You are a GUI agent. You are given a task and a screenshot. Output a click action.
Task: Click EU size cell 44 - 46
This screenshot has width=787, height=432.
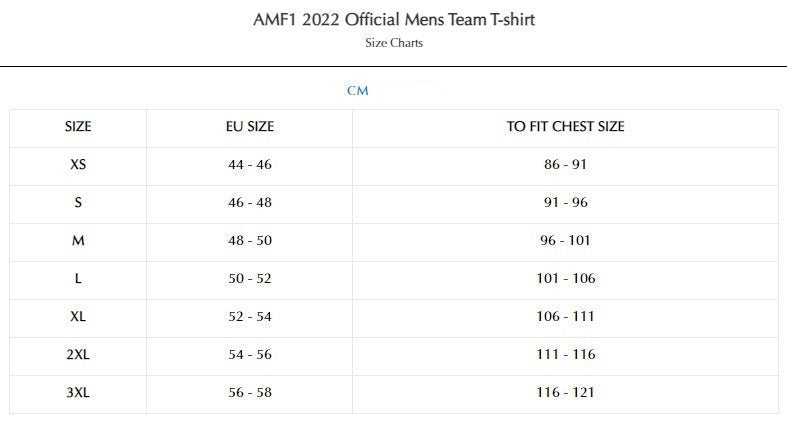[x=250, y=164]
